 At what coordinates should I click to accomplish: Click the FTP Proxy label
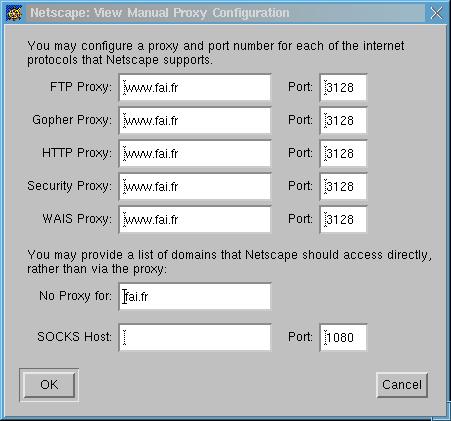81,87
